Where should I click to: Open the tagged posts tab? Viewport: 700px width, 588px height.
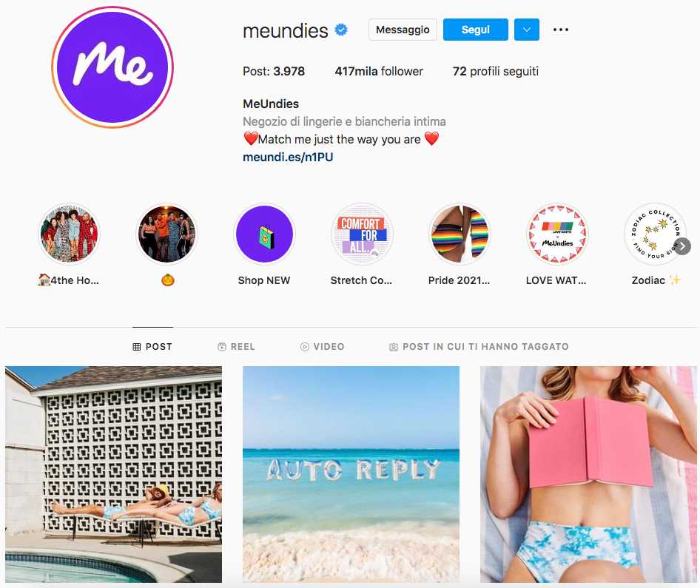tap(479, 347)
